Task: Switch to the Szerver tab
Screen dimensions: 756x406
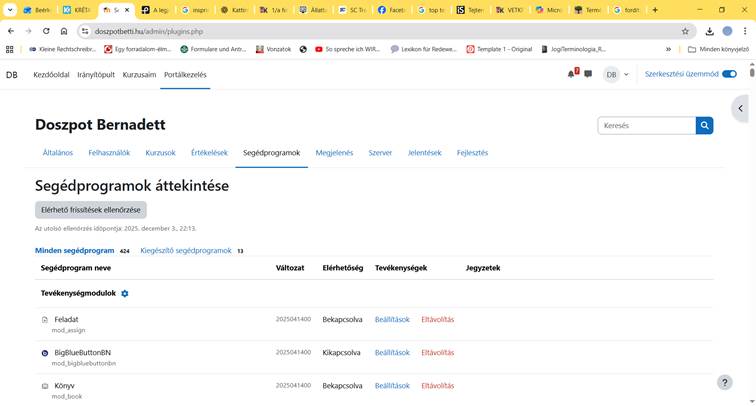Action: (x=380, y=153)
